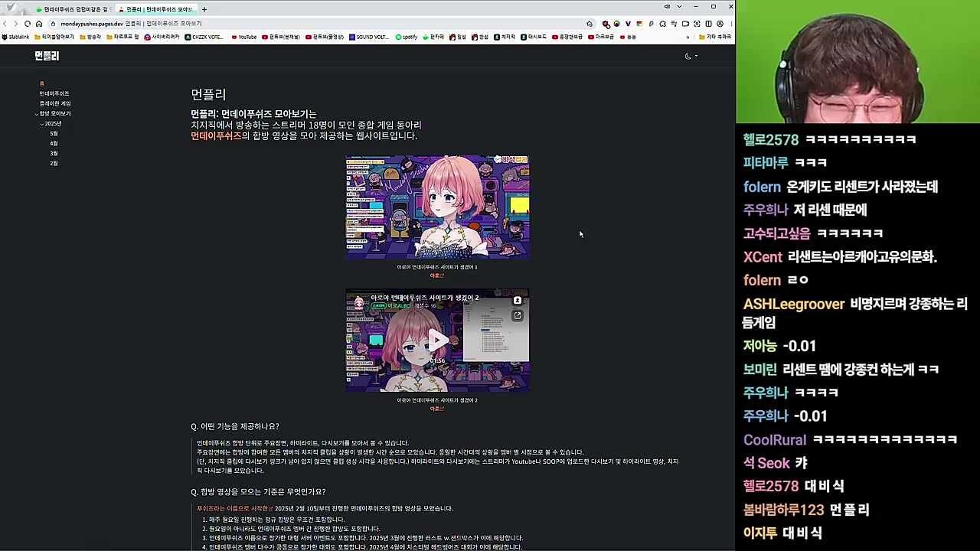The height and width of the screenshot is (551, 980).
Task: Select 4월 in the sidebar
Action: [54, 143]
